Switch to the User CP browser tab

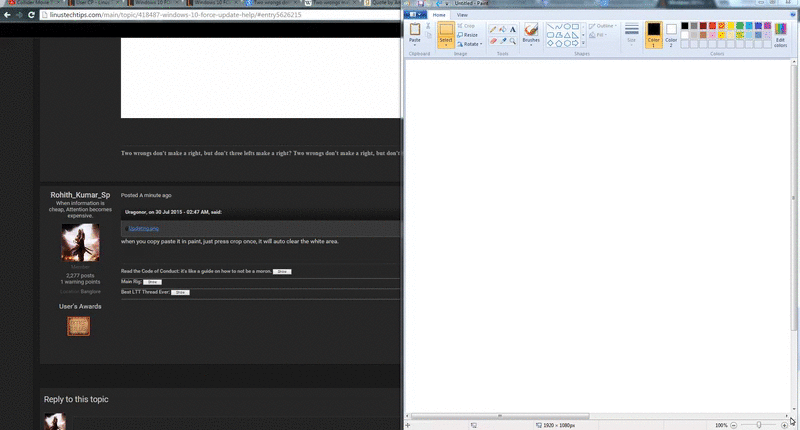point(94,3)
